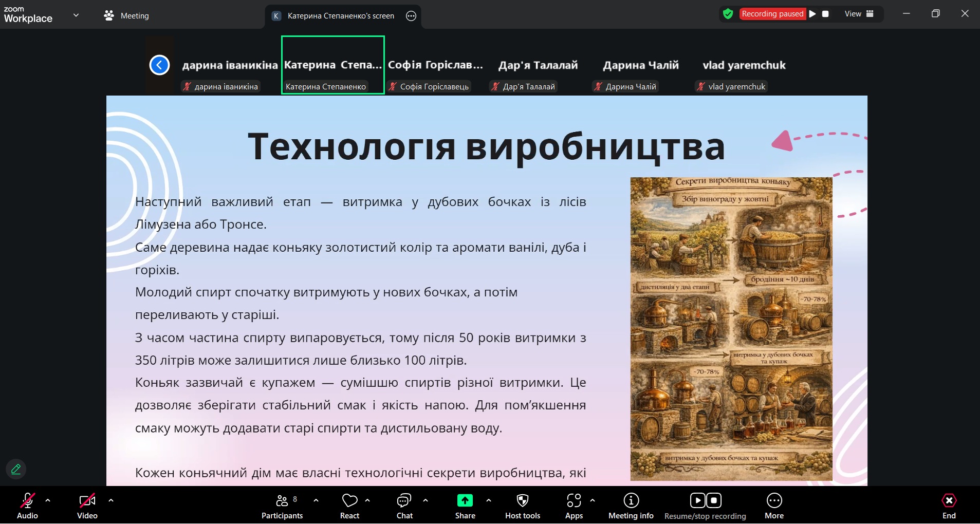Select дарина іваникіна participant tile
980x524 pixels.
coord(229,65)
